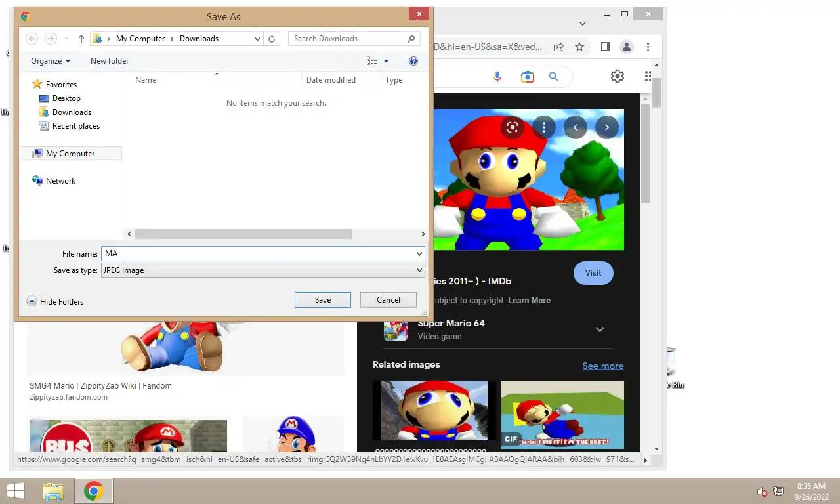Sort by Type column header
Image resolution: width=840 pixels, height=504 pixels.
(394, 80)
